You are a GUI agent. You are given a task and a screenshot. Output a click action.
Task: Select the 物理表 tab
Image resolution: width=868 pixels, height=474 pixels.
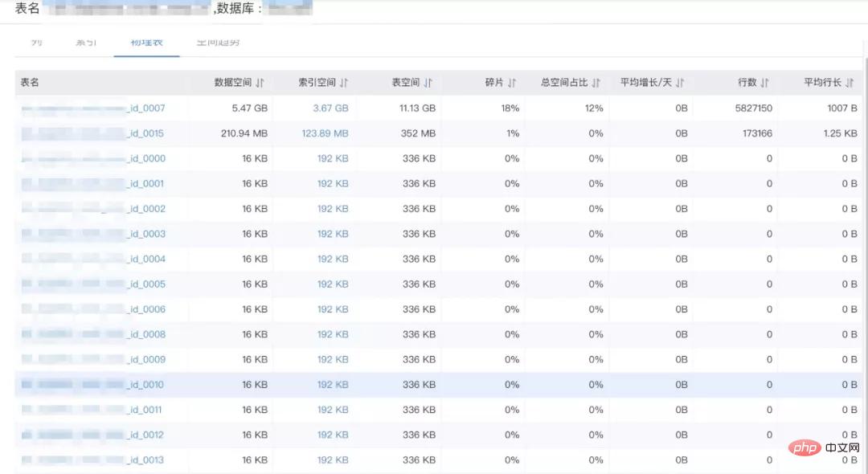click(146, 42)
